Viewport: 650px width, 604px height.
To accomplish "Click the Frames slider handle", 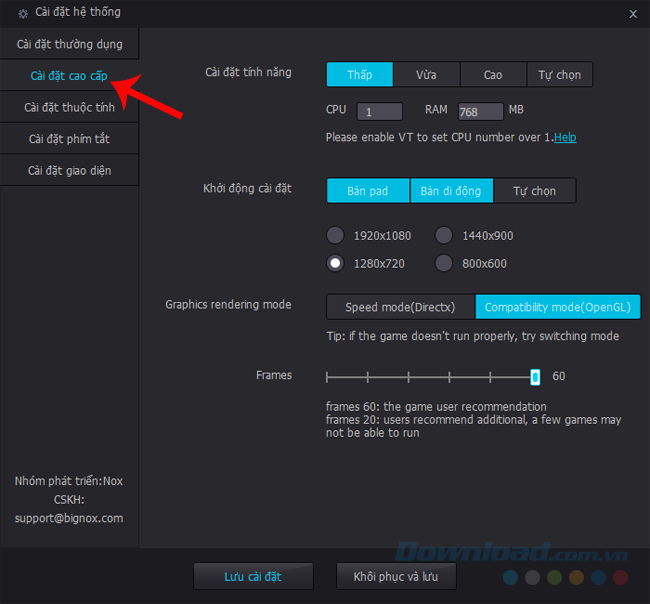I will [535, 377].
